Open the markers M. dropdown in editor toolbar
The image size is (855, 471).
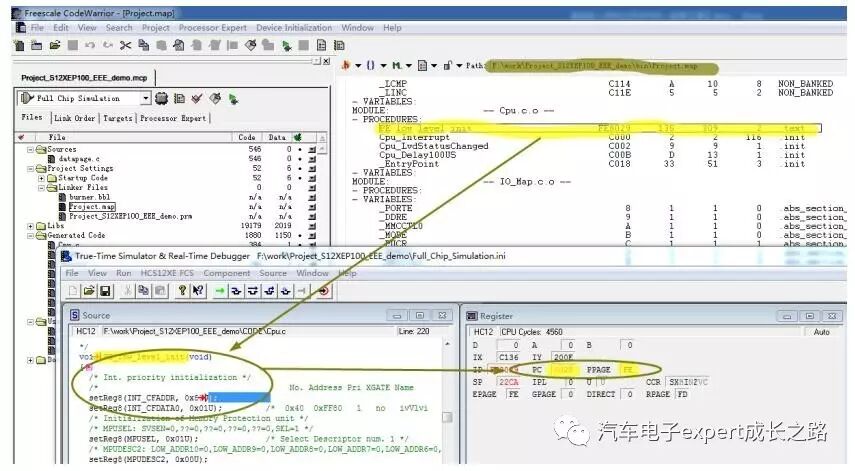(x=402, y=65)
